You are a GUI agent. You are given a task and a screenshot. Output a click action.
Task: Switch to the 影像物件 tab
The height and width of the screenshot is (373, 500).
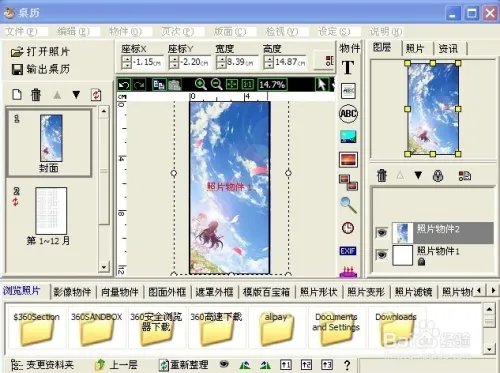[72, 292]
